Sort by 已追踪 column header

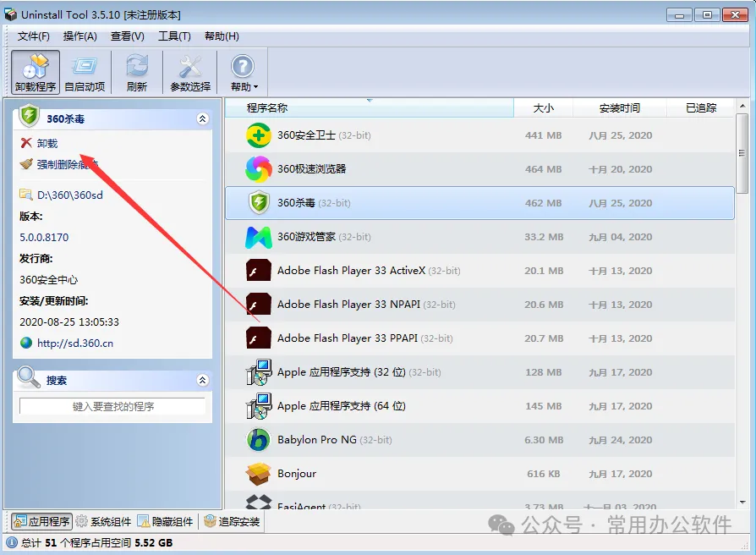[701, 107]
